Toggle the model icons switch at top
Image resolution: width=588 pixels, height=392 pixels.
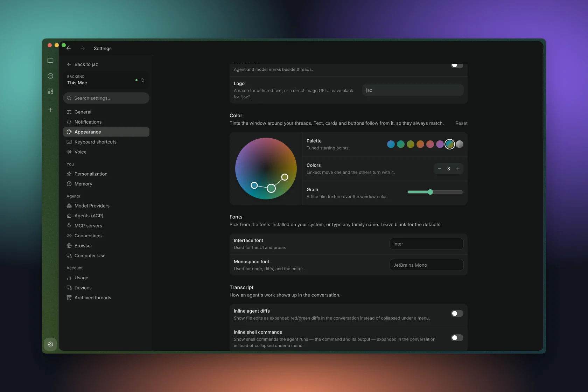pyautogui.click(x=457, y=65)
